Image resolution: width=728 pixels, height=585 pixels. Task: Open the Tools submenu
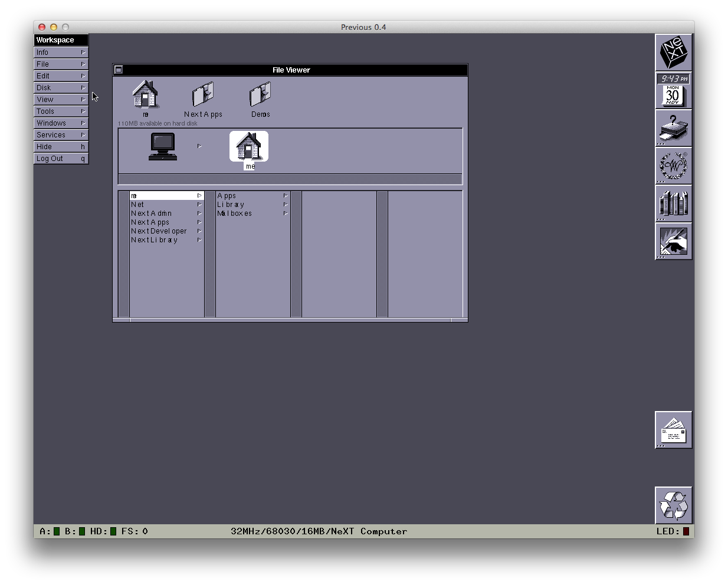61,111
